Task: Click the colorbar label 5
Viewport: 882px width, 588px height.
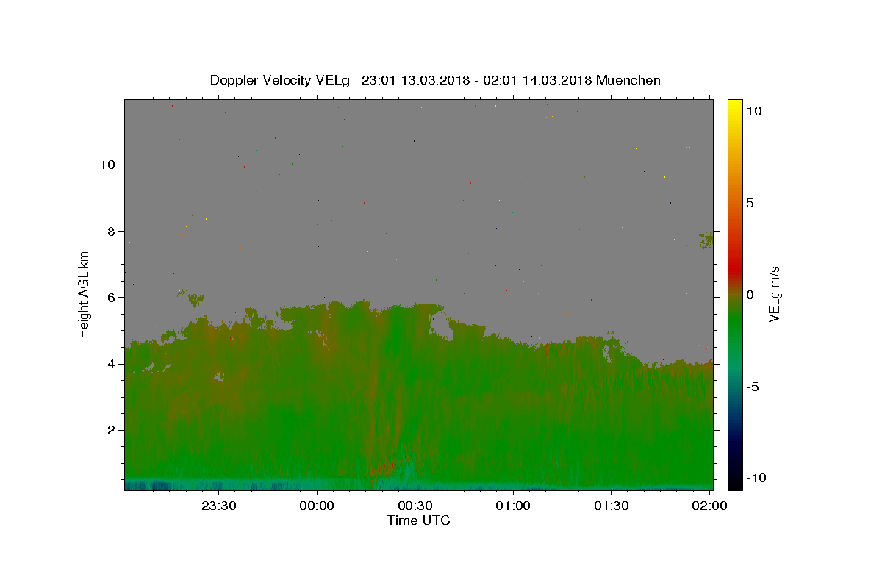Action: (x=750, y=203)
